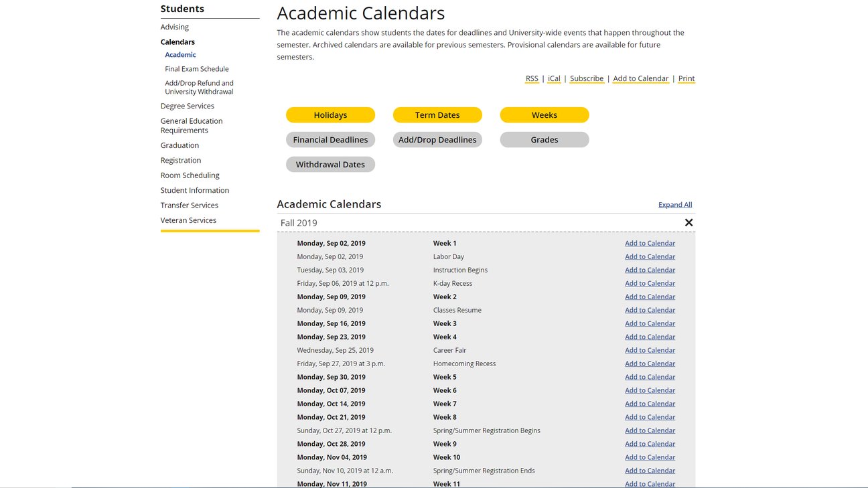Viewport: 868px width, 488px height.
Task: Add Week 4 to calendar
Action: [650, 337]
